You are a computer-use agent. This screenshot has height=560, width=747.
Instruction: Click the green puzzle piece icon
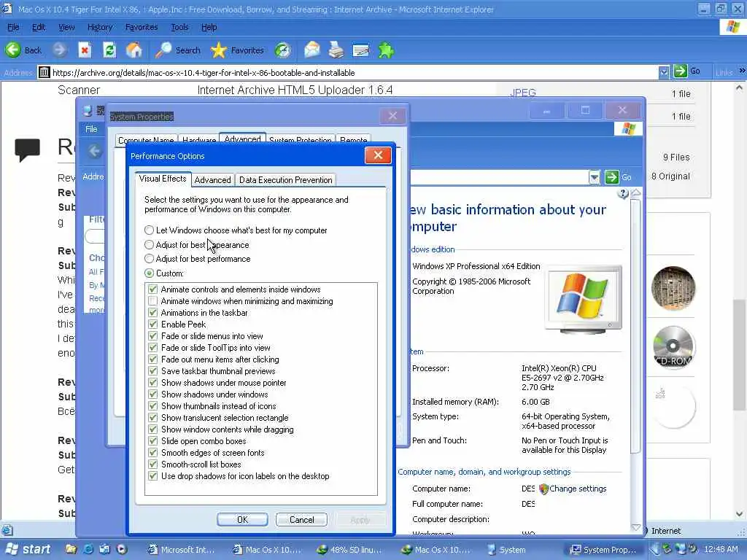pyautogui.click(x=386, y=50)
